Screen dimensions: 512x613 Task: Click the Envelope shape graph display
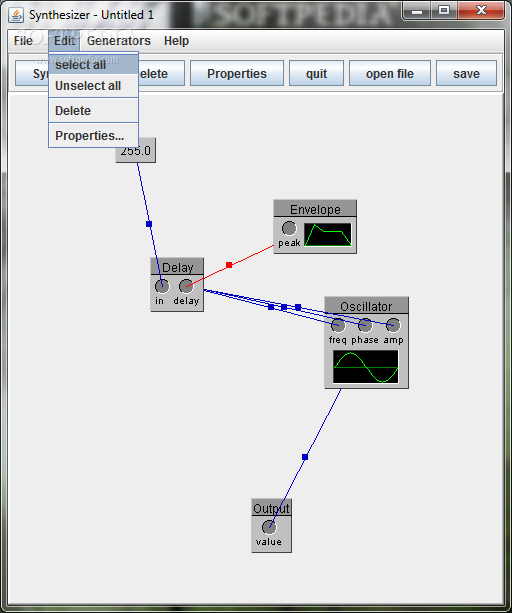pos(328,235)
